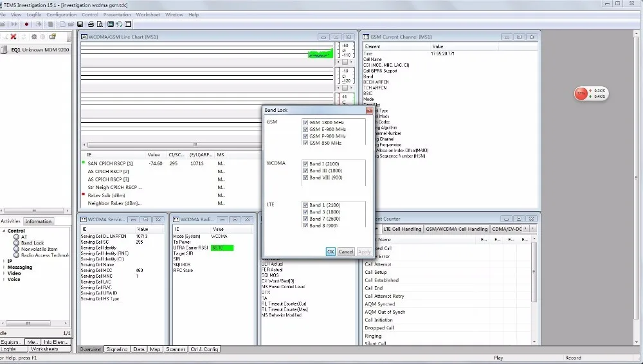Click Event Counter vertical scrollbar up arrow
643x364 pixels.
[534, 239]
